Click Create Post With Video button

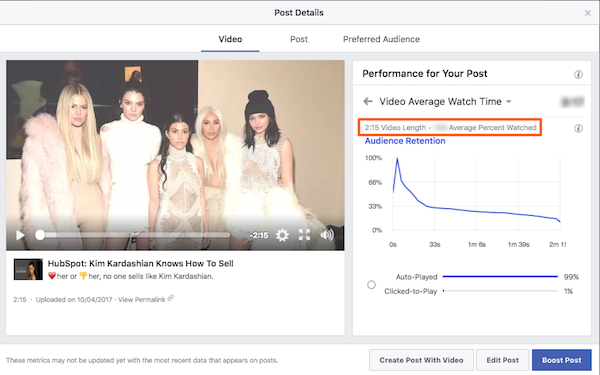421,360
